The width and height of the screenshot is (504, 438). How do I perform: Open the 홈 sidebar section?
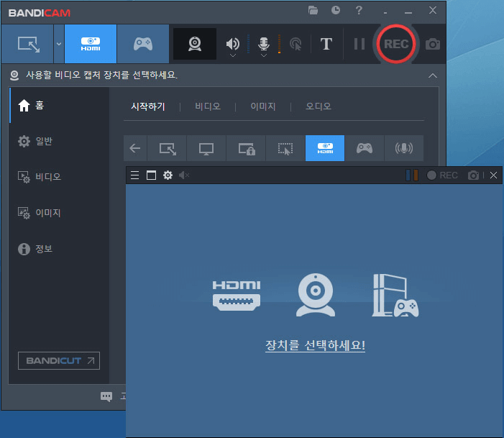(x=60, y=105)
